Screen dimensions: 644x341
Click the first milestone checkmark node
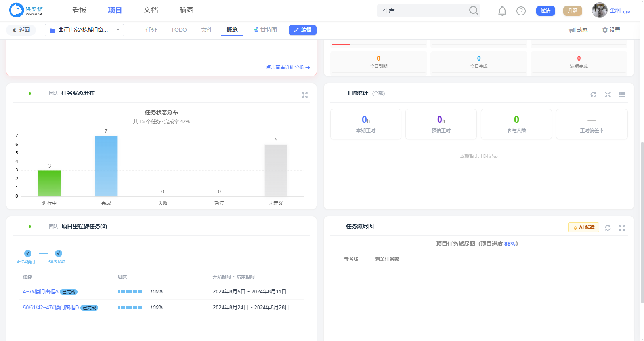click(x=28, y=253)
